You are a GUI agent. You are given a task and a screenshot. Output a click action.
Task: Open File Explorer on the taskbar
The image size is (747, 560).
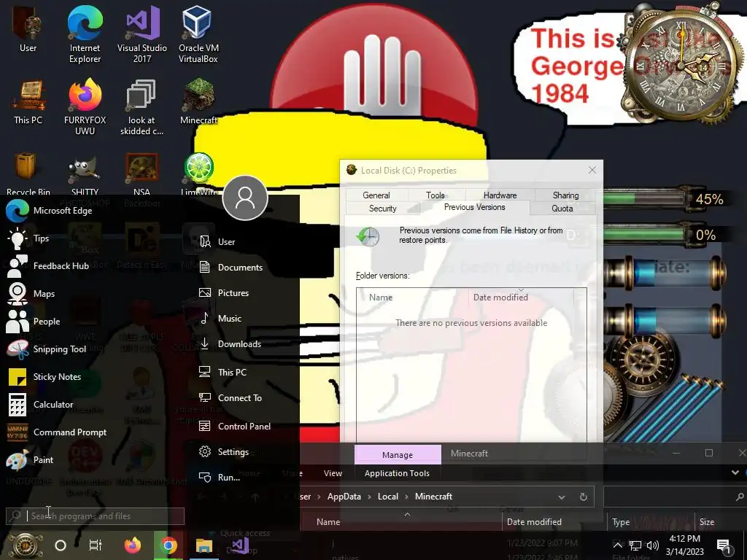coord(204,545)
